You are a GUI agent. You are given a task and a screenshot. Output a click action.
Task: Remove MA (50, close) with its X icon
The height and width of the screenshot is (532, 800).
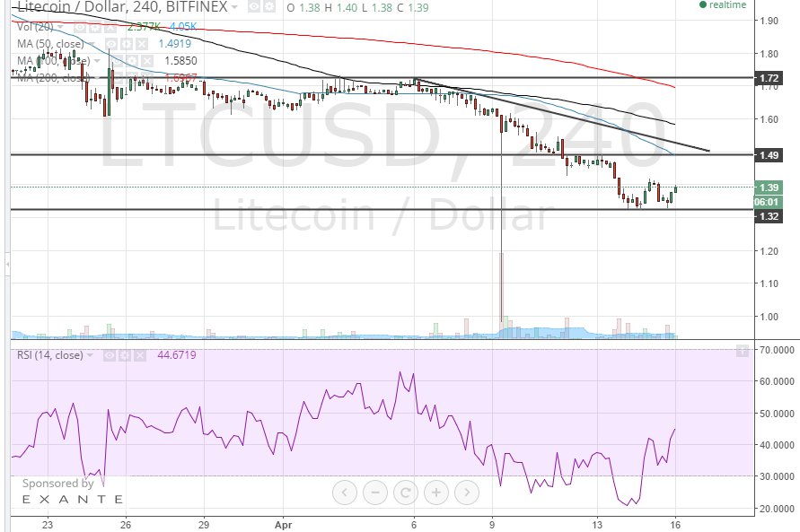pyautogui.click(x=141, y=44)
